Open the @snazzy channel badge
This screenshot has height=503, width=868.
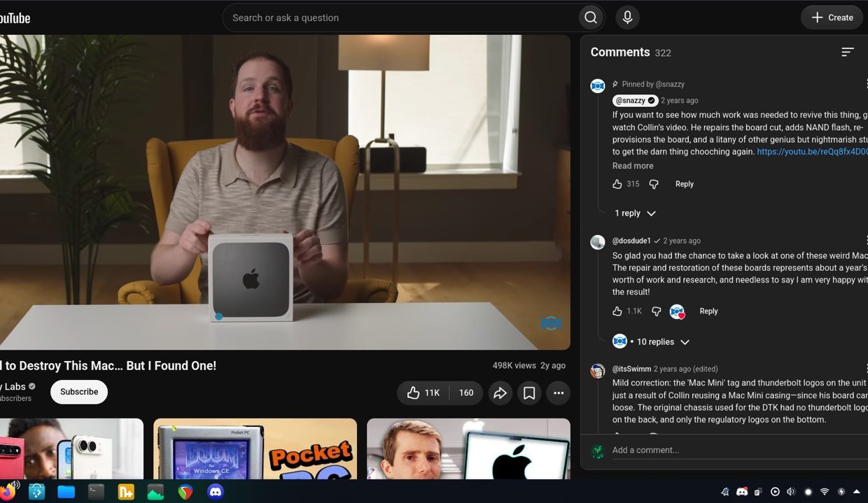[635, 101]
